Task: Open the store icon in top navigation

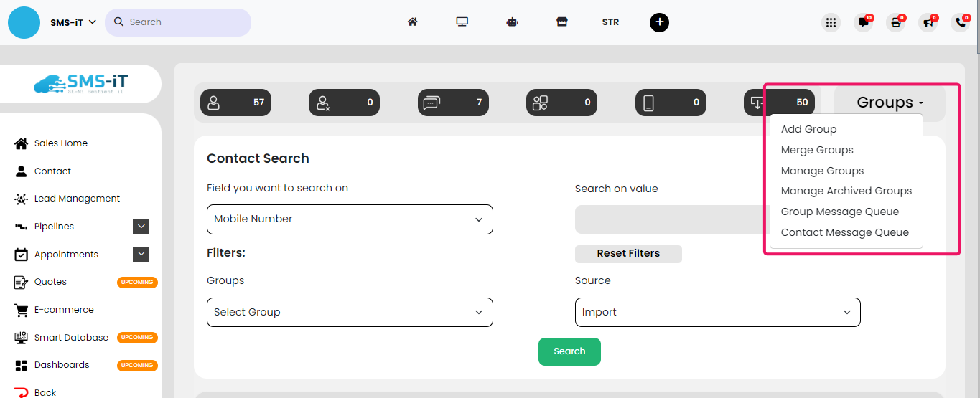Action: [x=562, y=22]
